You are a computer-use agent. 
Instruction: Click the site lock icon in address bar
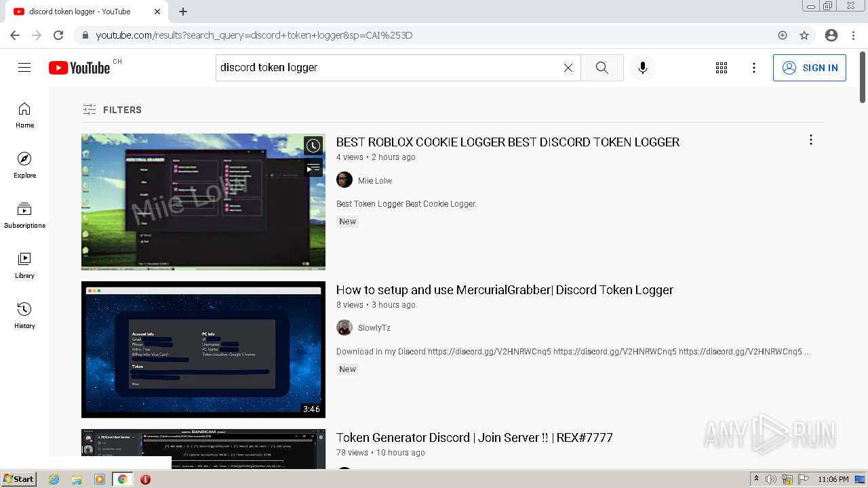point(85,35)
